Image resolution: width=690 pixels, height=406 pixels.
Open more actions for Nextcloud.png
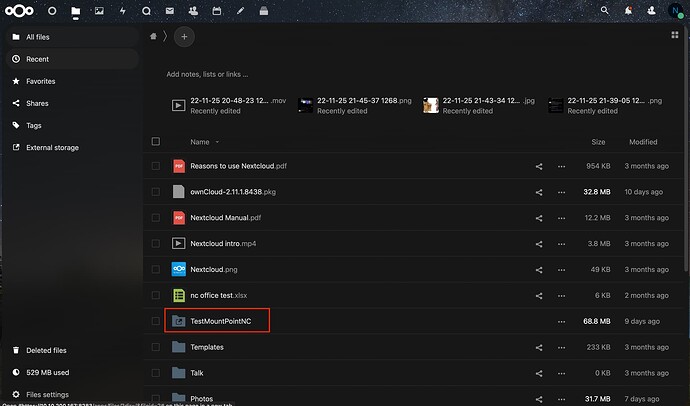(562, 270)
